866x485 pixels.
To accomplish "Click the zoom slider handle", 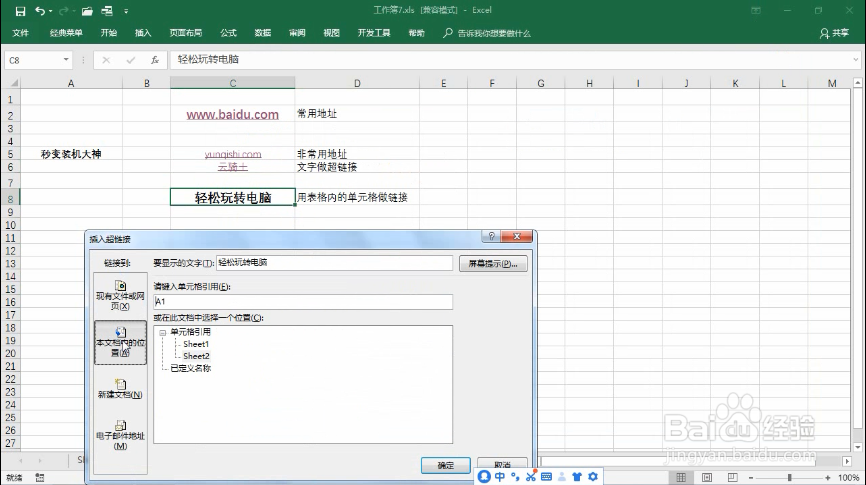I will pyautogui.click(x=790, y=477).
